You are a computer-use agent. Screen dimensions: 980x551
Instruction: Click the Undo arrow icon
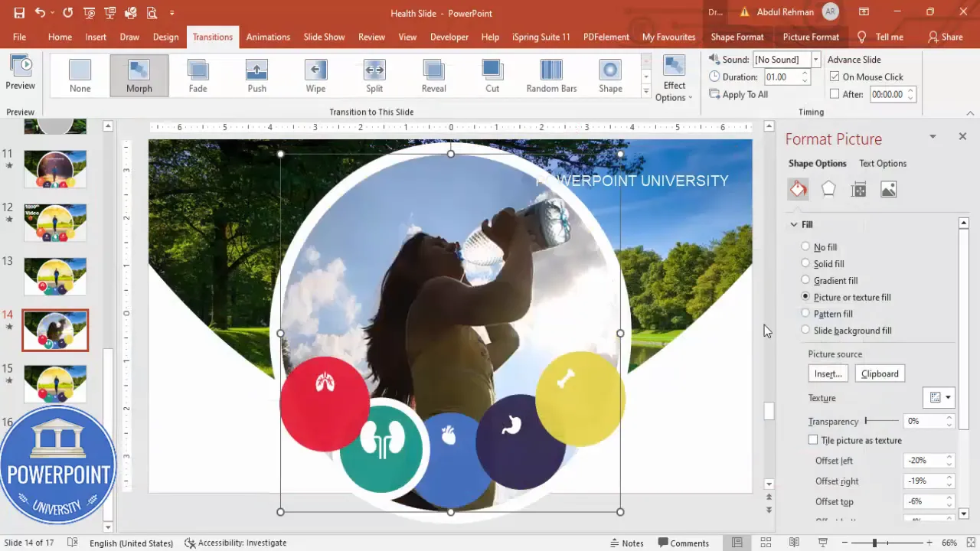40,13
